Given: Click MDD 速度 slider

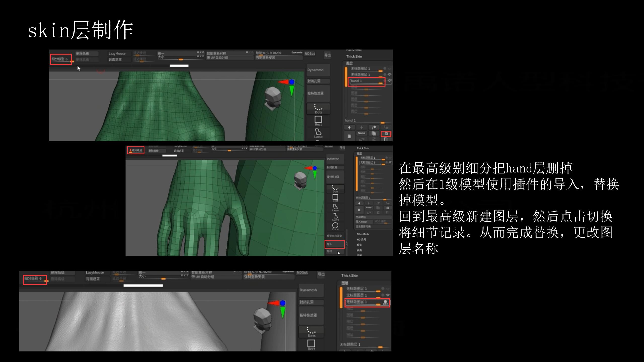Looking at the screenshot, I should tap(383, 222).
